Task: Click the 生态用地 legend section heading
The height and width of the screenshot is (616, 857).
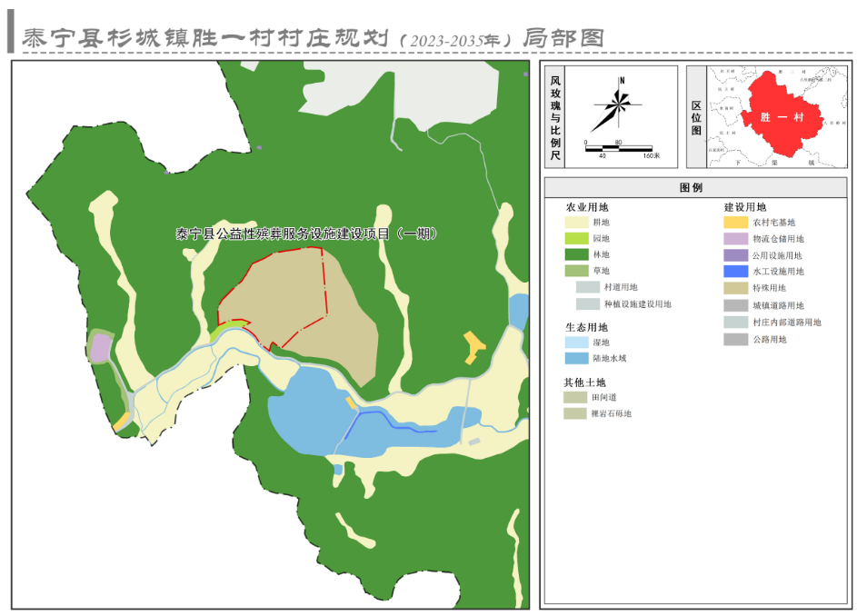Action: pos(586,327)
